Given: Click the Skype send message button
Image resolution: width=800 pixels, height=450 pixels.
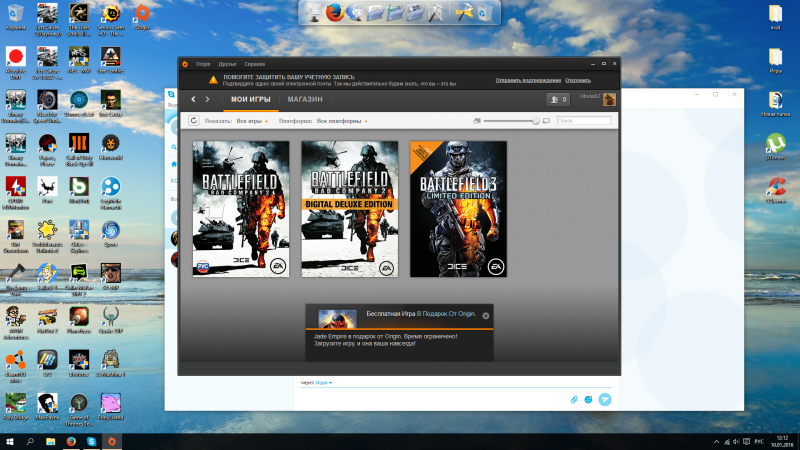Looking at the screenshot, I should pos(605,399).
